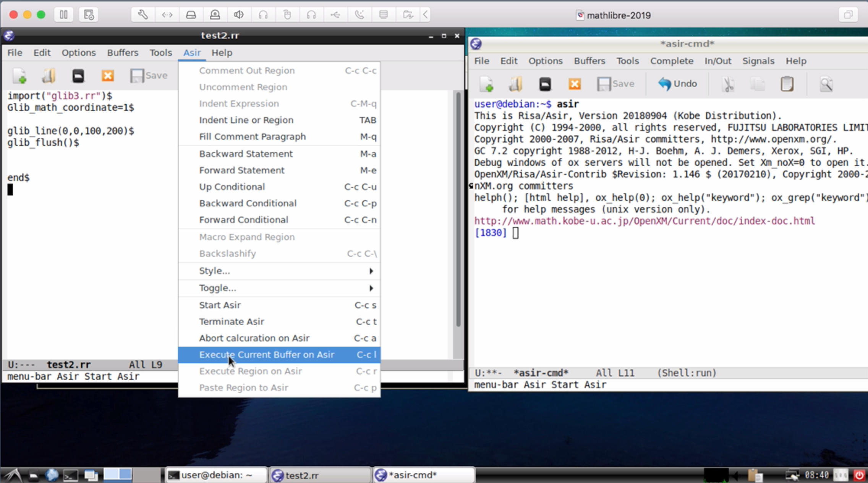Viewport: 868px width, 483px height.
Task: Select Execute Current Buffer on Asir
Action: tap(279, 355)
